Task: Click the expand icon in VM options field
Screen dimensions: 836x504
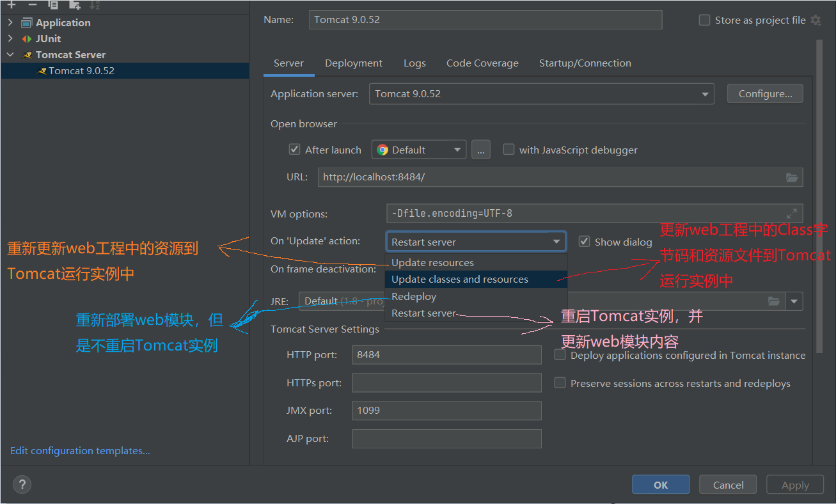Action: tap(792, 214)
